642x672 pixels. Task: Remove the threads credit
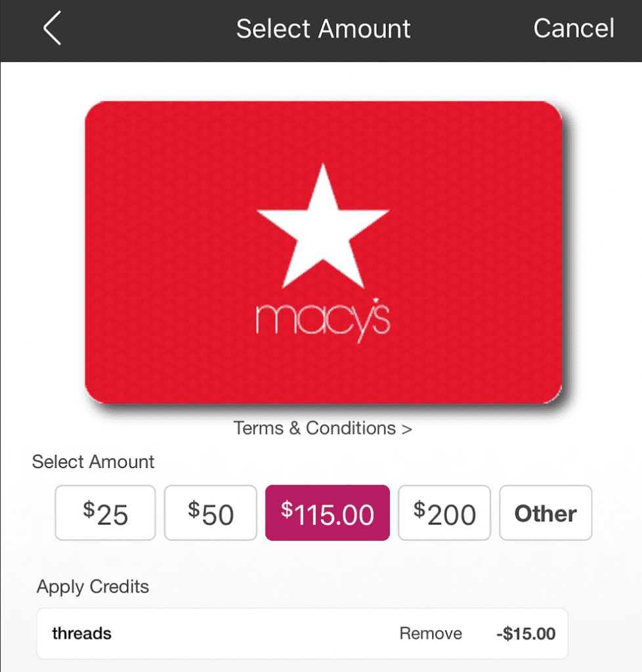tap(430, 633)
